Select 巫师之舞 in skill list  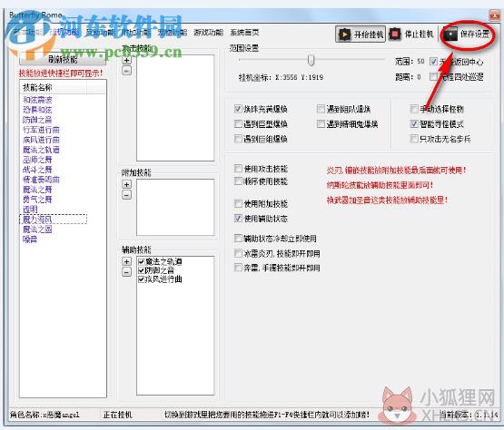37,160
